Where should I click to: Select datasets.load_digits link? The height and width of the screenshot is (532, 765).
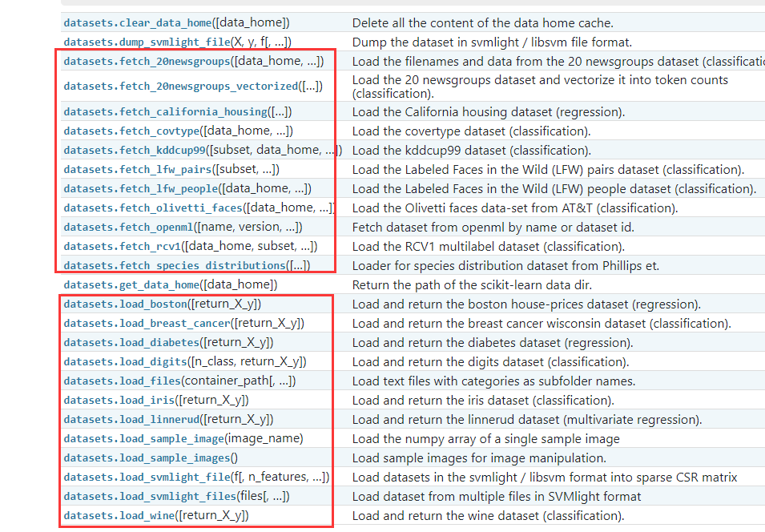tap(126, 362)
